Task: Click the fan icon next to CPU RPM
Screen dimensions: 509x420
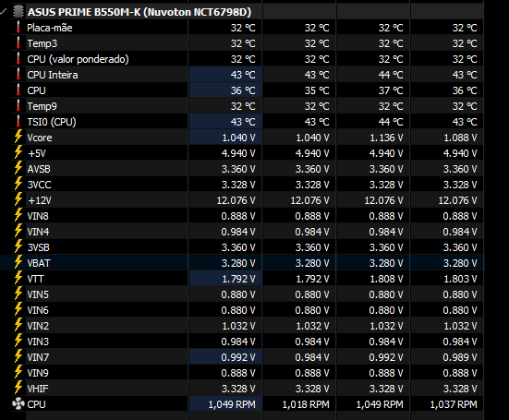Action: coord(18,404)
